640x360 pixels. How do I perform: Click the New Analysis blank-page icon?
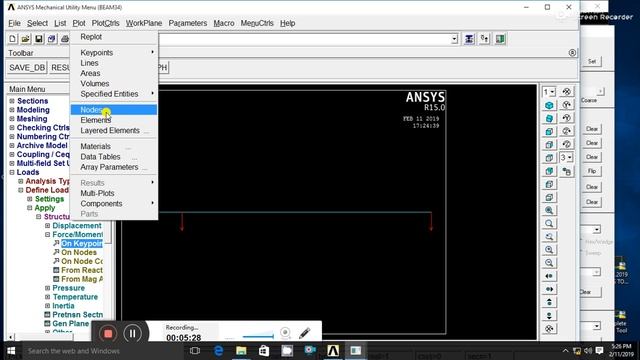pyautogui.click(x=12, y=39)
